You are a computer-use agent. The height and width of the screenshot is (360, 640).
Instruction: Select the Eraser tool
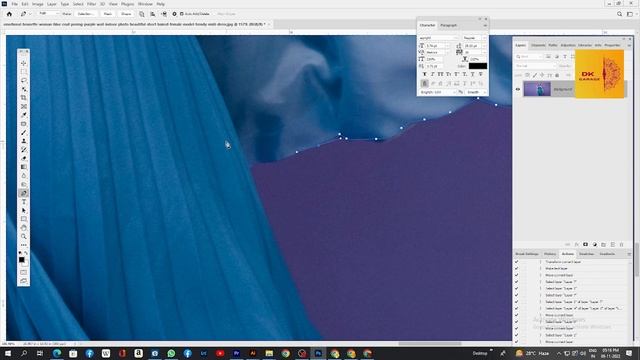24,158
